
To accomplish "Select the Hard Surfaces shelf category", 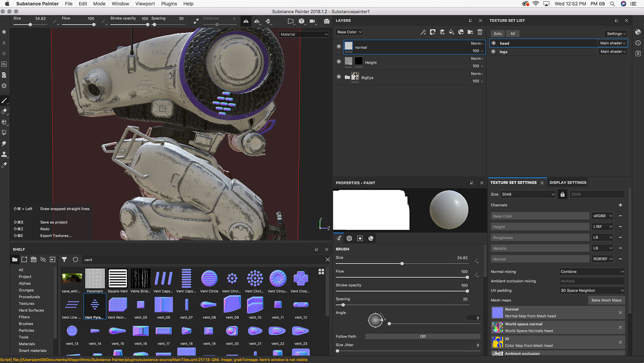I will click(x=31, y=310).
